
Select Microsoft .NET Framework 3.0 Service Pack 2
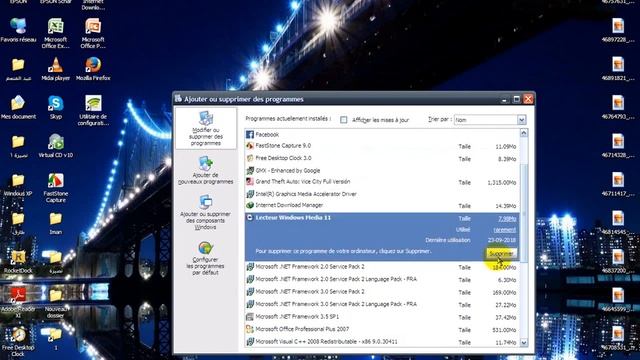pyautogui.click(x=382, y=292)
